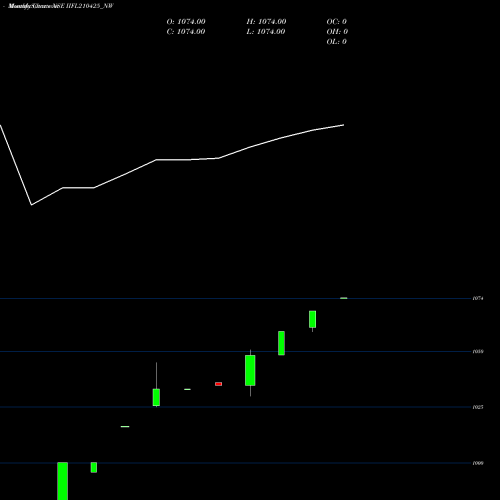Select the tall green candle with long upper wick
Image resolution: width=500 pixels, height=500 pixels.
[156, 397]
